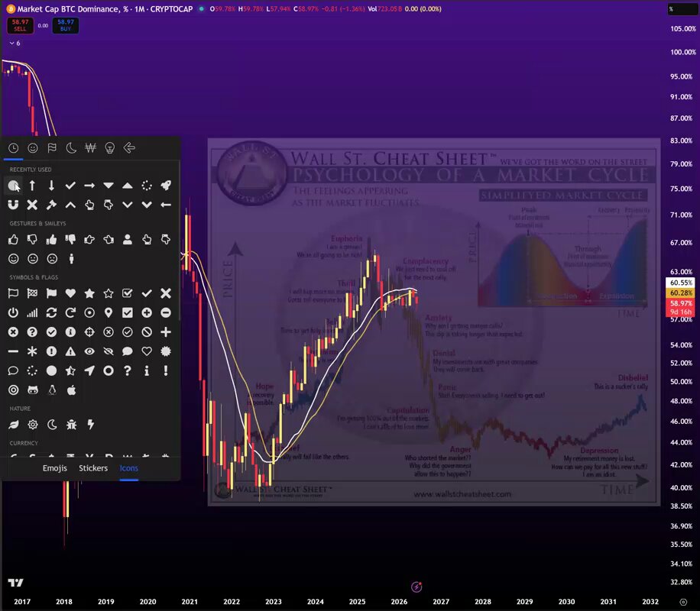This screenshot has height=611, width=700.
Task: Pick the two-arrow sync refresh icon
Action: pos(51,313)
